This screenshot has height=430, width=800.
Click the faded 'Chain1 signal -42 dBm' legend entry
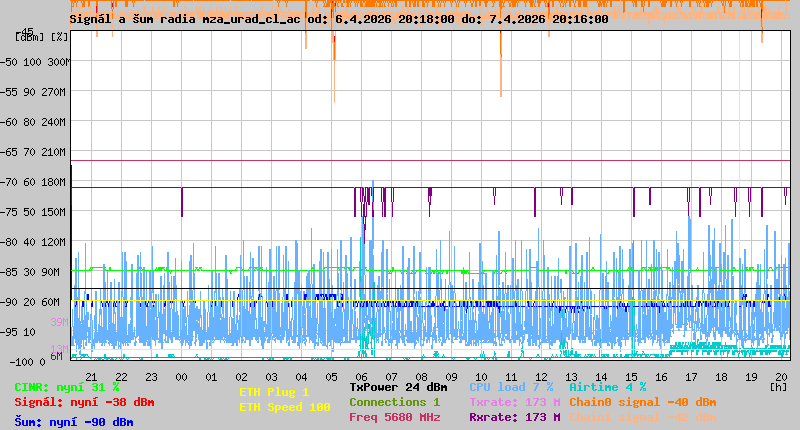click(643, 417)
